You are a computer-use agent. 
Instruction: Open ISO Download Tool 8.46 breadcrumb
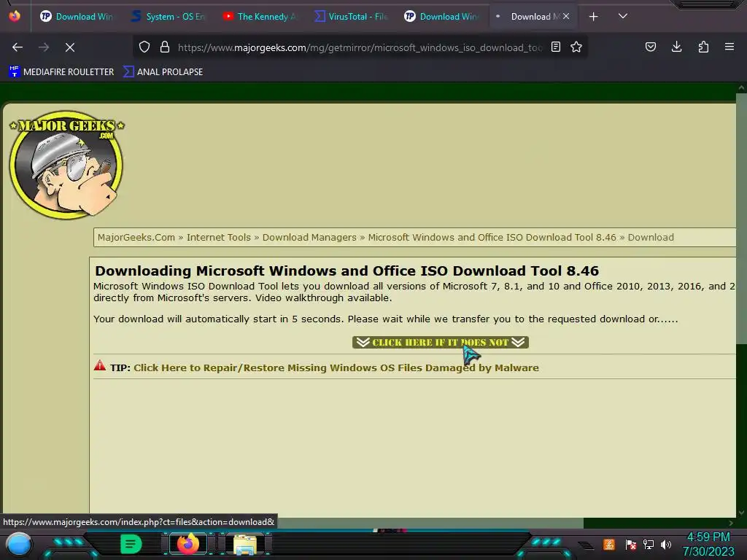tap(492, 237)
